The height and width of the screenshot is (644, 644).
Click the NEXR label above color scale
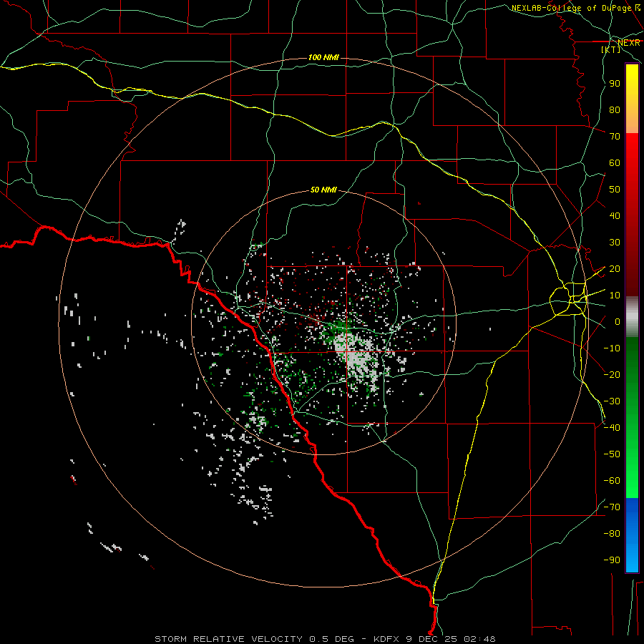coord(628,42)
